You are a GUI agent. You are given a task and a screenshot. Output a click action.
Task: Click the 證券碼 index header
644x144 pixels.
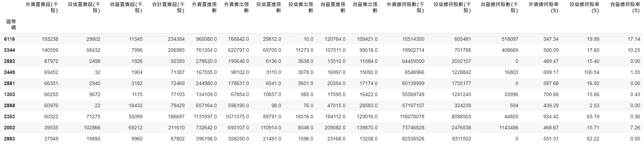[x=11, y=24]
